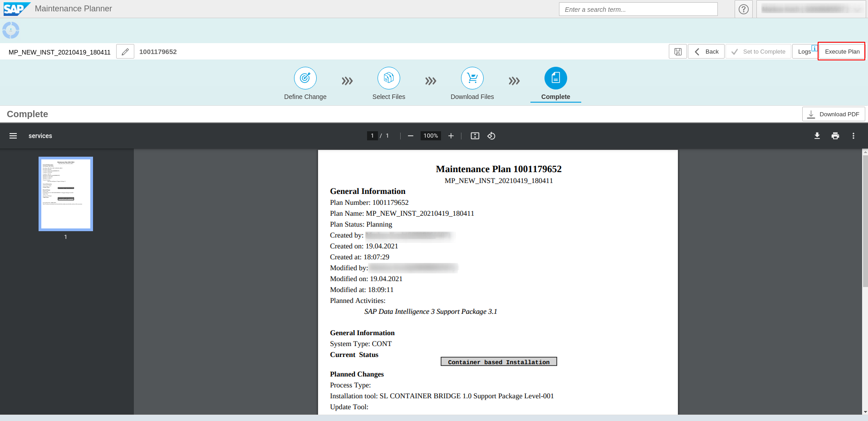868x421 pixels.
Task: Go back with the Back button
Action: [x=706, y=52]
